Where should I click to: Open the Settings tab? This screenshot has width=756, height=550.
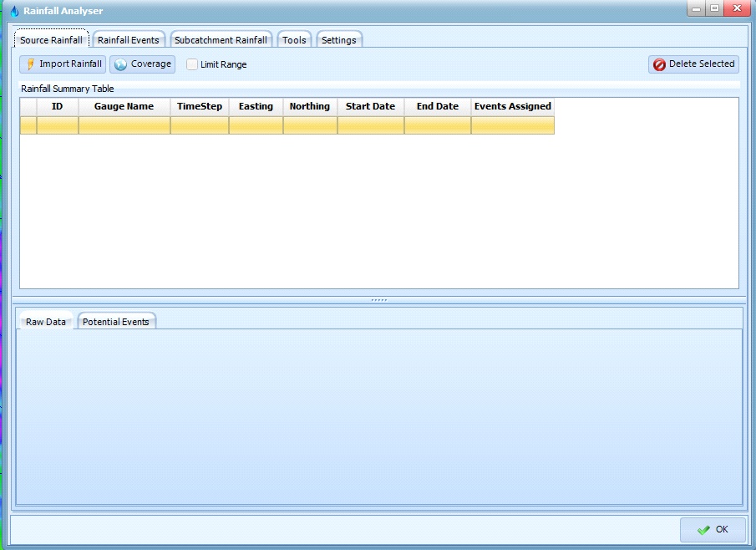coord(338,40)
